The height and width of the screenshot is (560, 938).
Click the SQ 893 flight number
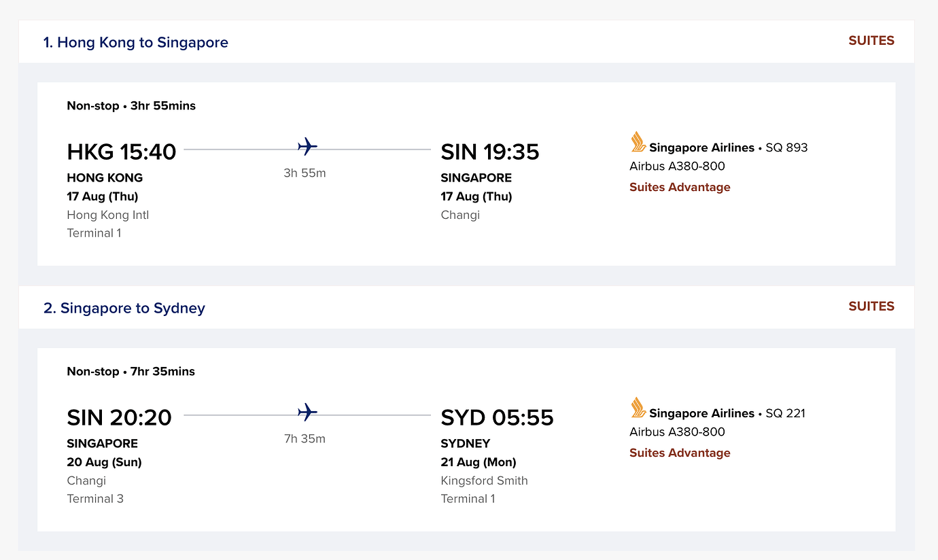786,148
